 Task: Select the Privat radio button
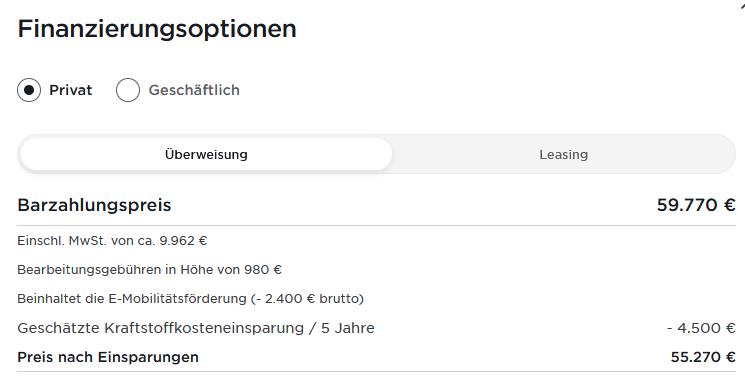tap(29, 90)
